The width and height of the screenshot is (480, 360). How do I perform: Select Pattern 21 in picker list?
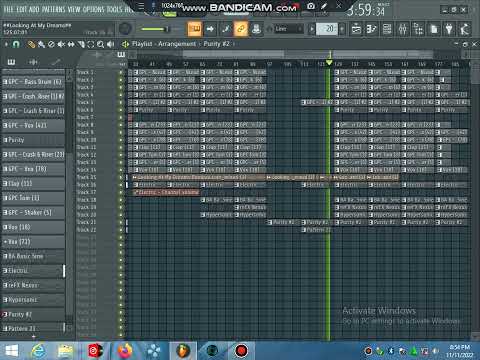(33, 329)
